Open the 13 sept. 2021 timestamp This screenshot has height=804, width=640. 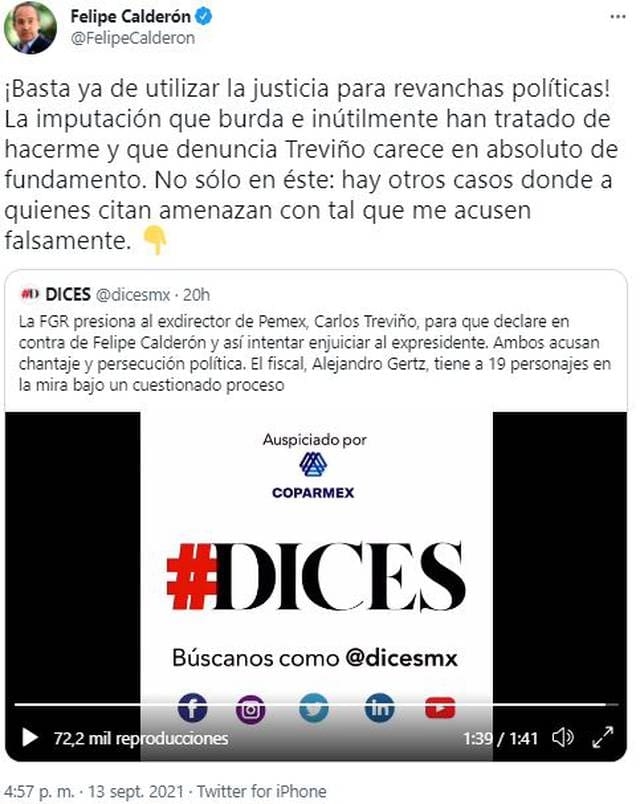[x=136, y=791]
